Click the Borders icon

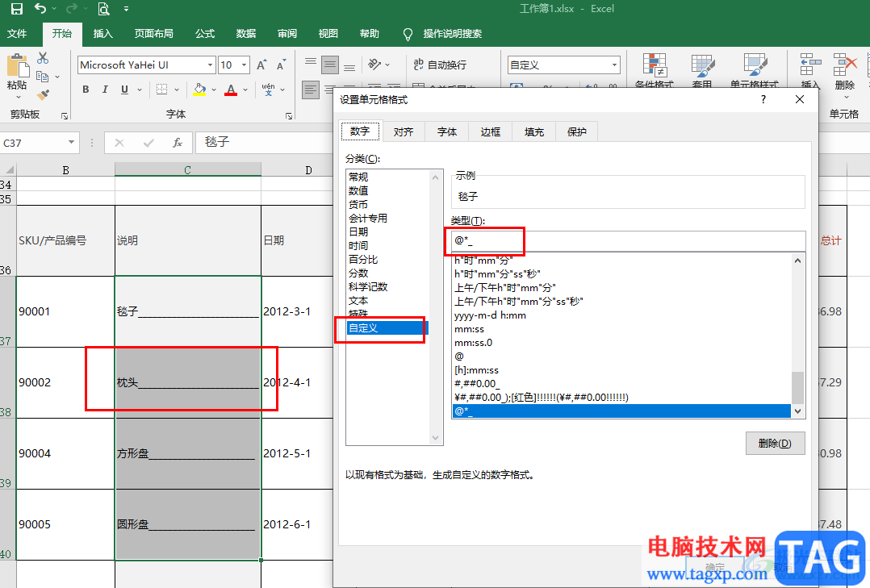tap(162, 90)
